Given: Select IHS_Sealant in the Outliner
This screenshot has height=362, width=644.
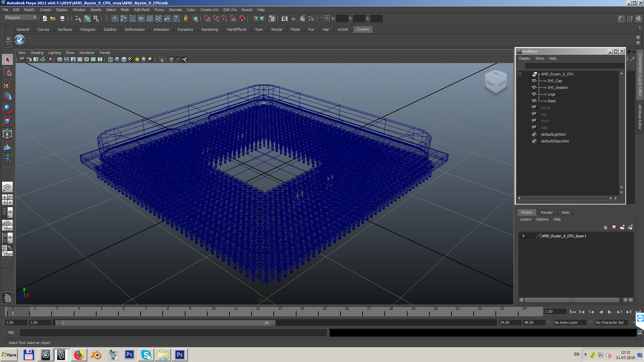Looking at the screenshot, I should pos(557,87).
